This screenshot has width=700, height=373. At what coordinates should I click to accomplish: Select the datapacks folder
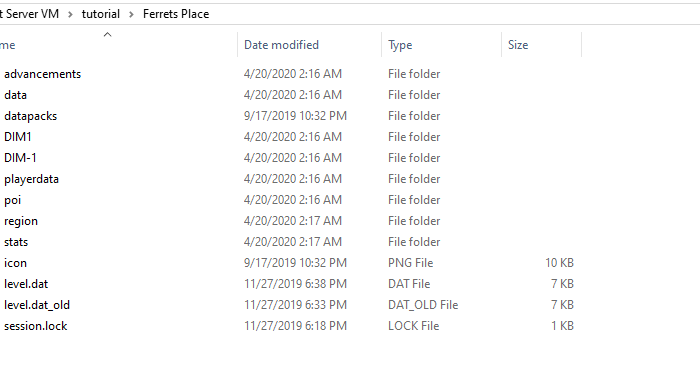click(31, 116)
